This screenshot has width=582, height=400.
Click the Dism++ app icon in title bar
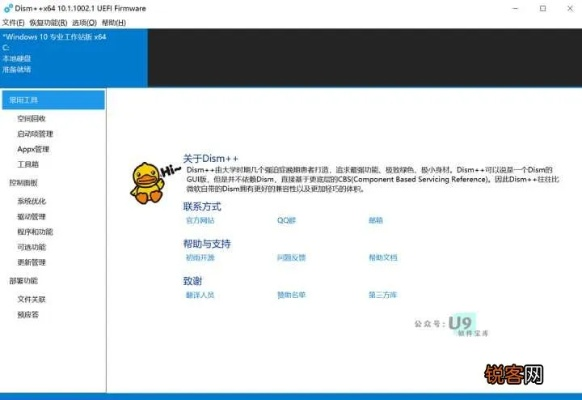[8, 8]
